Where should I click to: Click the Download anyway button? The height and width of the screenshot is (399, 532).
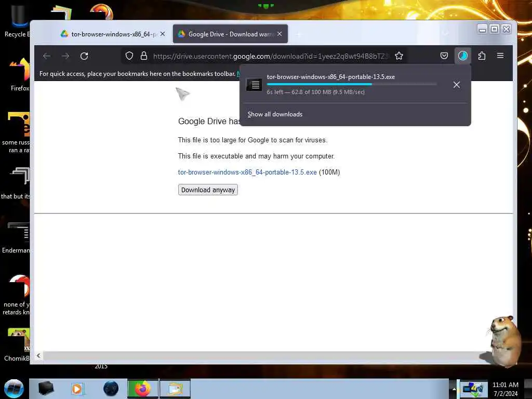click(208, 190)
